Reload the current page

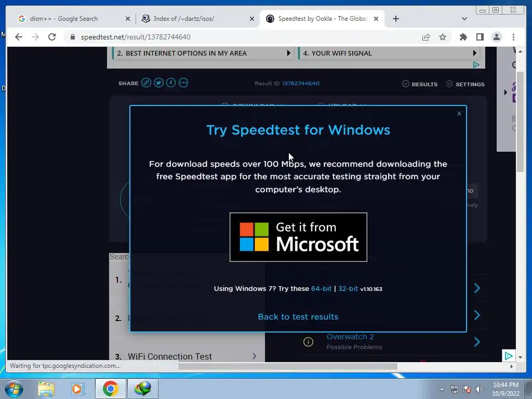(x=52, y=37)
